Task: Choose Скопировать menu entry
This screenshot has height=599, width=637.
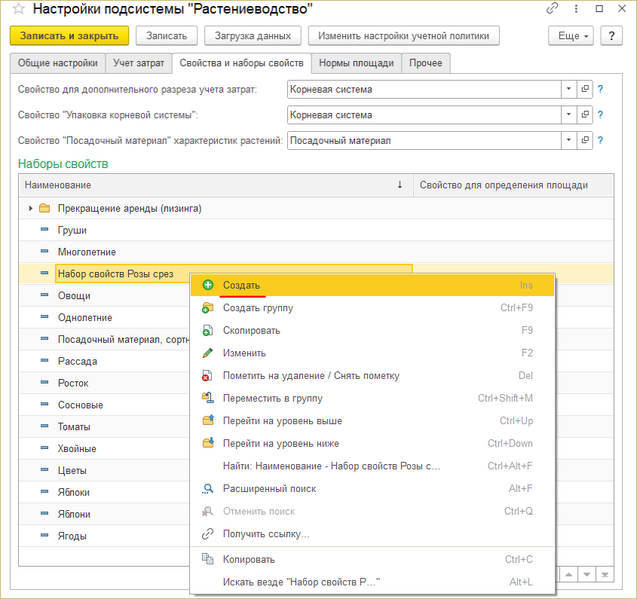Action: click(372, 330)
